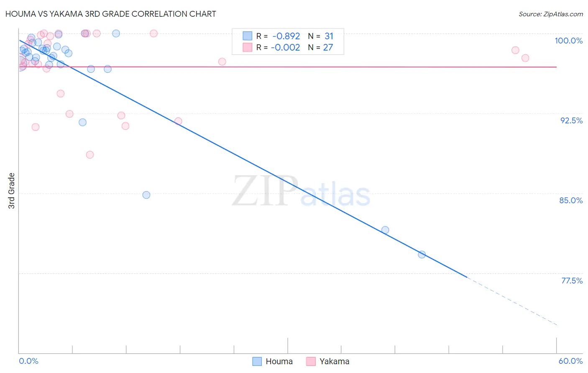Viewport: 588px width, 373px height.
Task: Click the ZIPatlas watermark logo
Action: 301,192
